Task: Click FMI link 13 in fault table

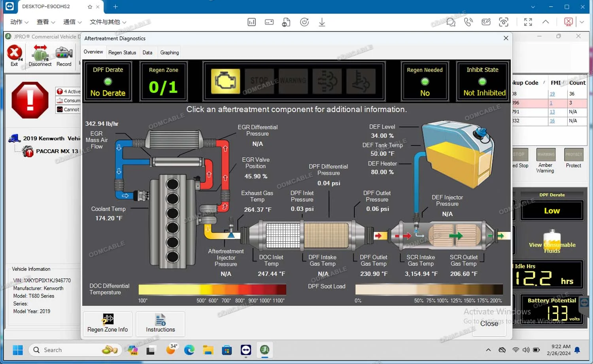Action: point(552,112)
